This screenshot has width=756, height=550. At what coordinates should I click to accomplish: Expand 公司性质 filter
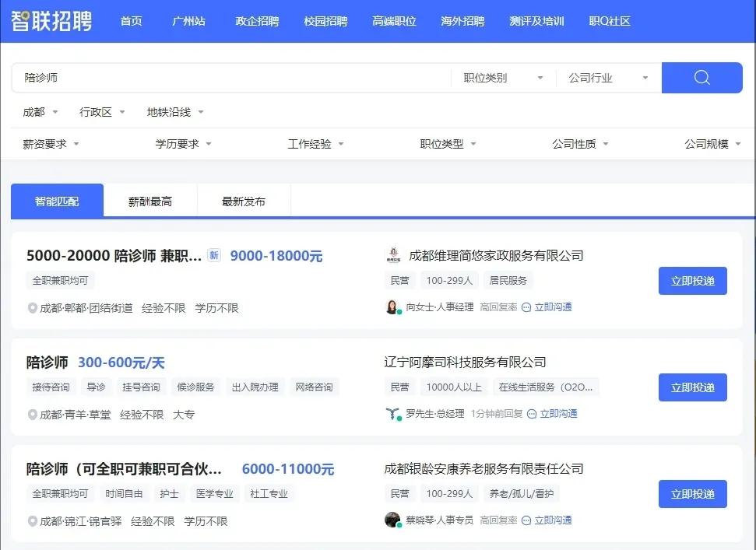tap(581, 144)
